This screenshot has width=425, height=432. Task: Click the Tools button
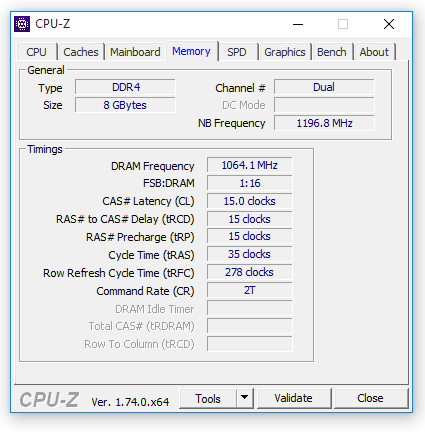(x=208, y=398)
